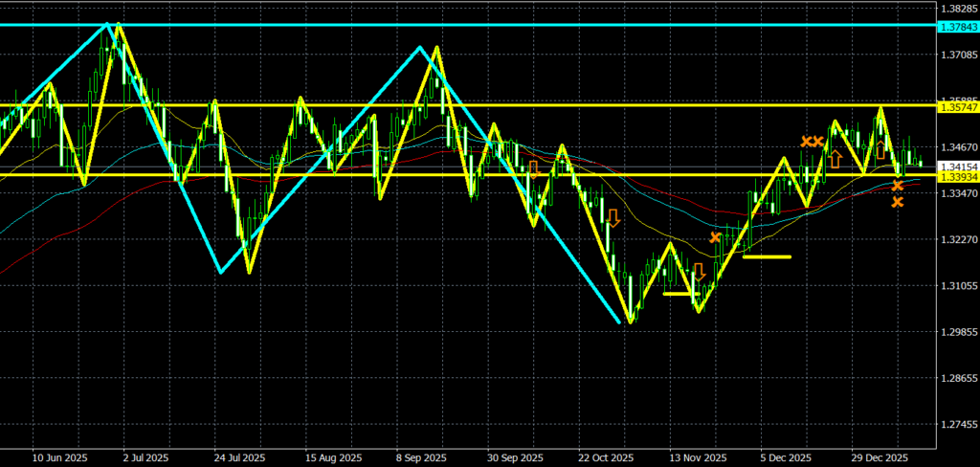Click the leftmost orange up arrow in December
The image size is (980, 467).
[835, 158]
